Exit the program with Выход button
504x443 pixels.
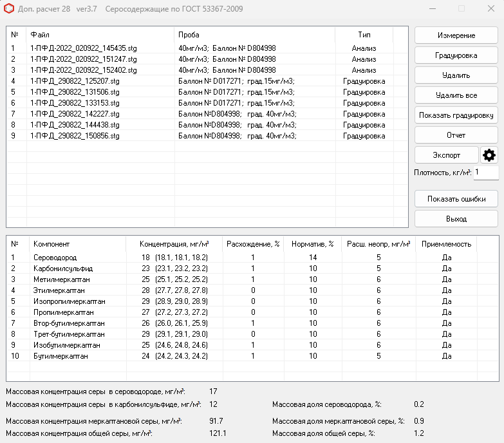point(456,219)
